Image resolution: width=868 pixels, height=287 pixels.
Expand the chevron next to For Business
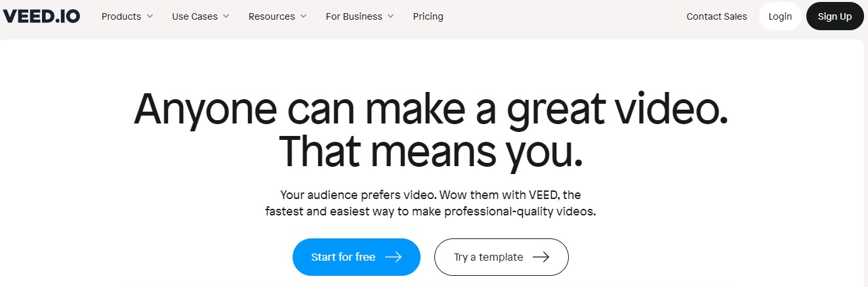click(391, 16)
